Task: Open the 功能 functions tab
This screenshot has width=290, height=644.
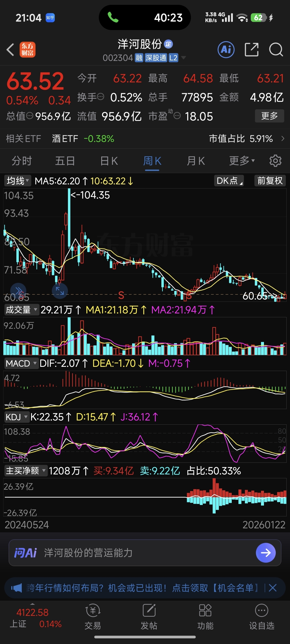Action: (x=205, y=617)
